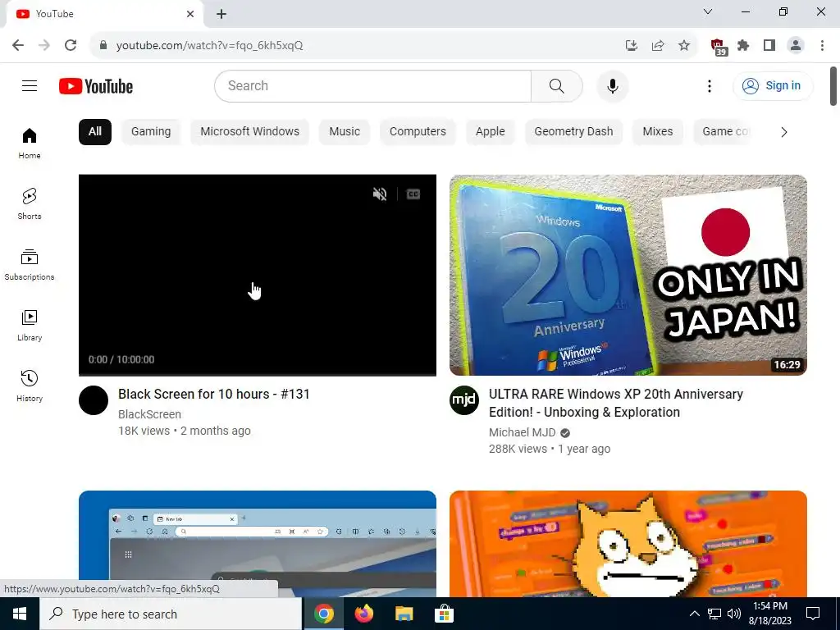Open History in the sidebar

pos(30,386)
